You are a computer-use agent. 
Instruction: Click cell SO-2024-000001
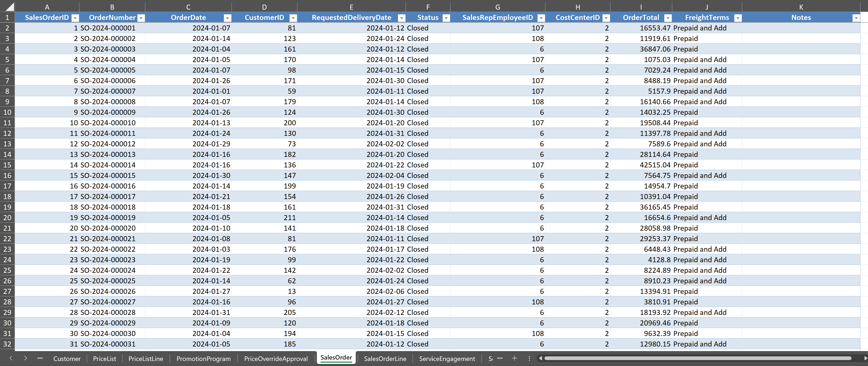pos(112,28)
